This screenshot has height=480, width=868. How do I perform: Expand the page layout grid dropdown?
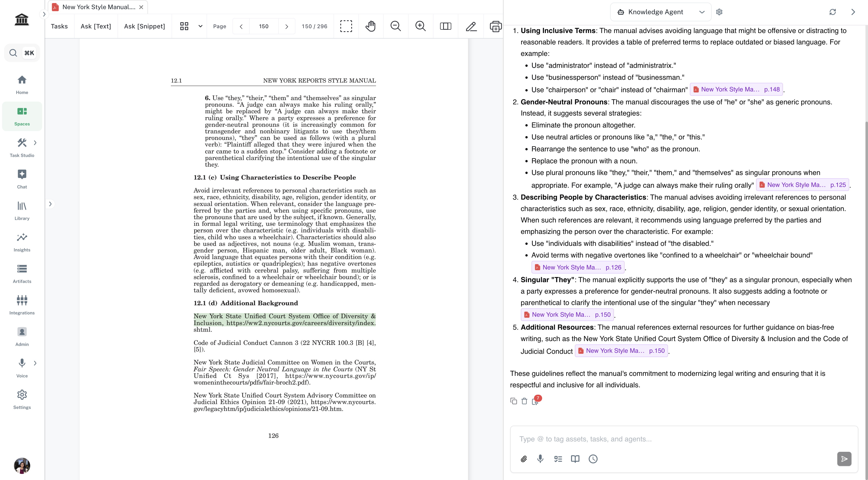(200, 26)
